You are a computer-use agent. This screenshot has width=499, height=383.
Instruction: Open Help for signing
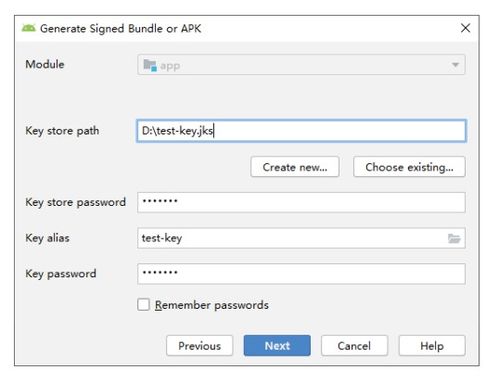[432, 345]
